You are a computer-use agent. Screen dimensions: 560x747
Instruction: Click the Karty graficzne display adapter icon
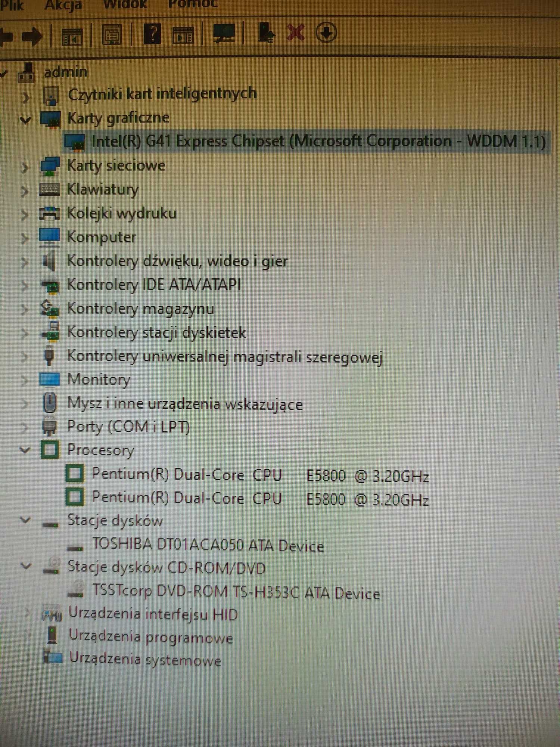50,119
